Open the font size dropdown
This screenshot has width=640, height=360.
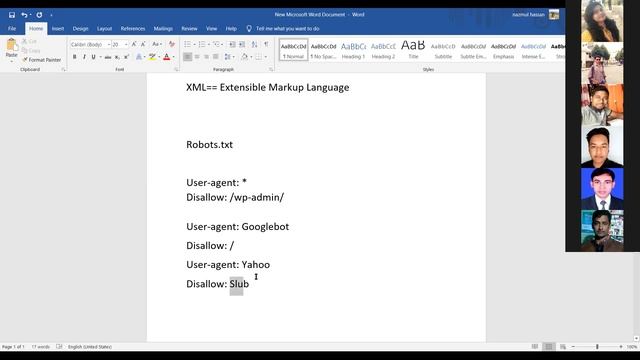pyautogui.click(x=126, y=44)
